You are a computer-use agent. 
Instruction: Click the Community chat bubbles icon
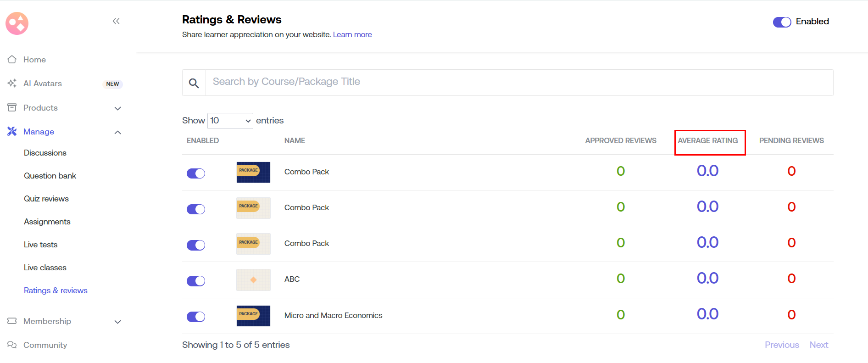pos(12,345)
